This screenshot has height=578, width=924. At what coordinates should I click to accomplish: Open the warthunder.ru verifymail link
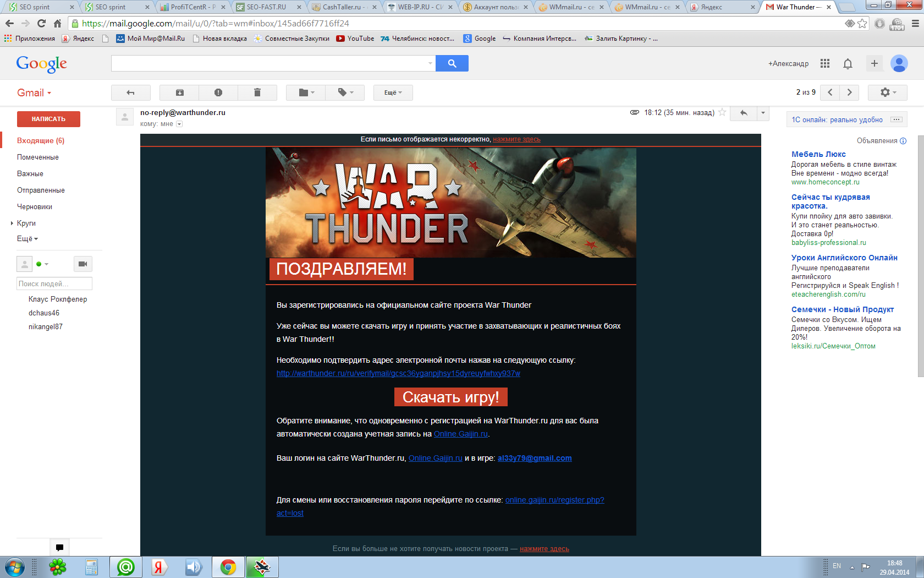[x=398, y=373]
